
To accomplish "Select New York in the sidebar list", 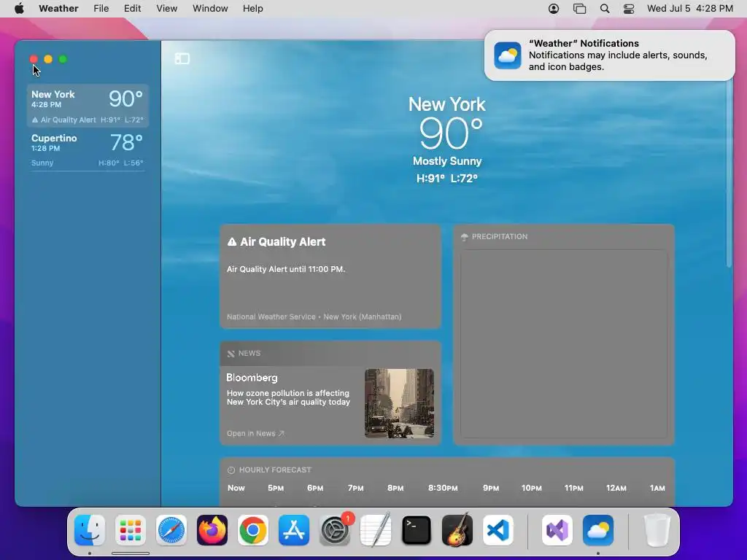I will point(88,106).
